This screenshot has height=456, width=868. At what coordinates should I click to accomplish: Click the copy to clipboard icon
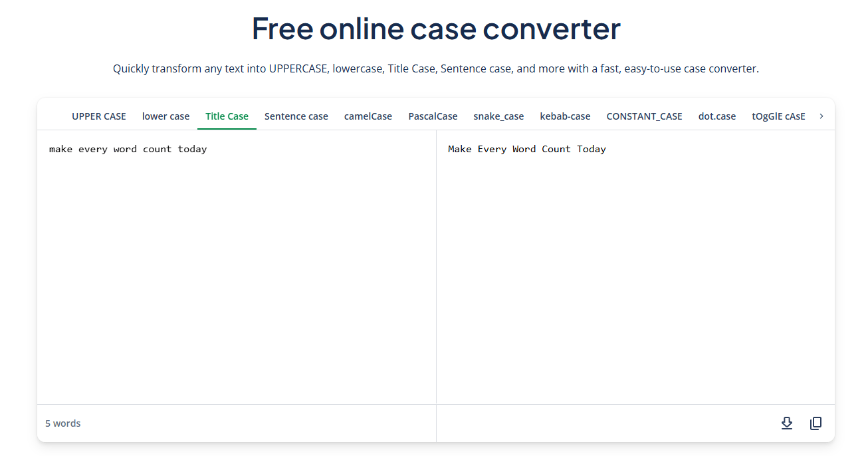point(815,423)
